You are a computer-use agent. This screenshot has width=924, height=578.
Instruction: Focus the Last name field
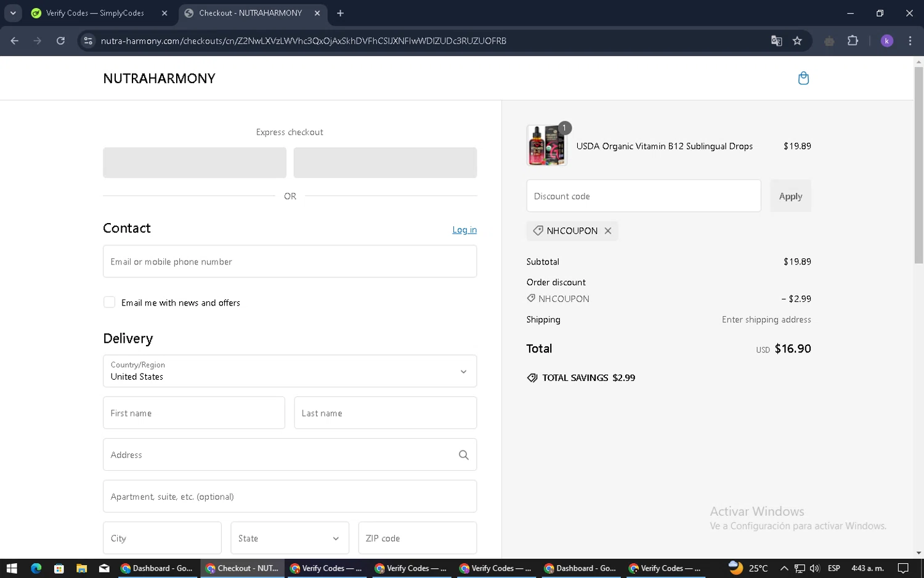[386, 413]
